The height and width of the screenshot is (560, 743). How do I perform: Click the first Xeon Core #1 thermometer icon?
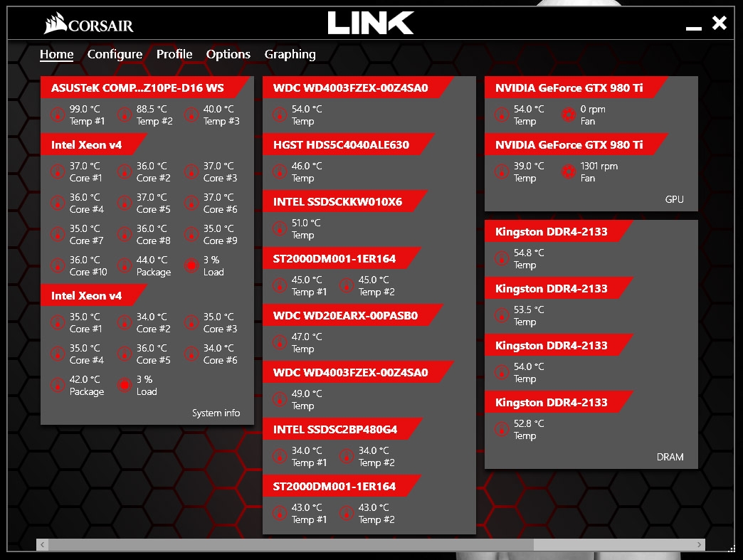[58, 171]
